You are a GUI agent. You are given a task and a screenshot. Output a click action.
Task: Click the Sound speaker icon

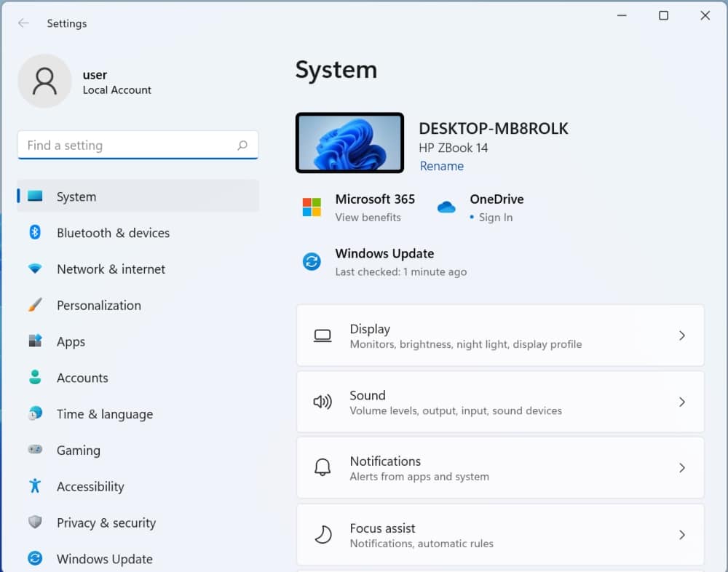323,402
